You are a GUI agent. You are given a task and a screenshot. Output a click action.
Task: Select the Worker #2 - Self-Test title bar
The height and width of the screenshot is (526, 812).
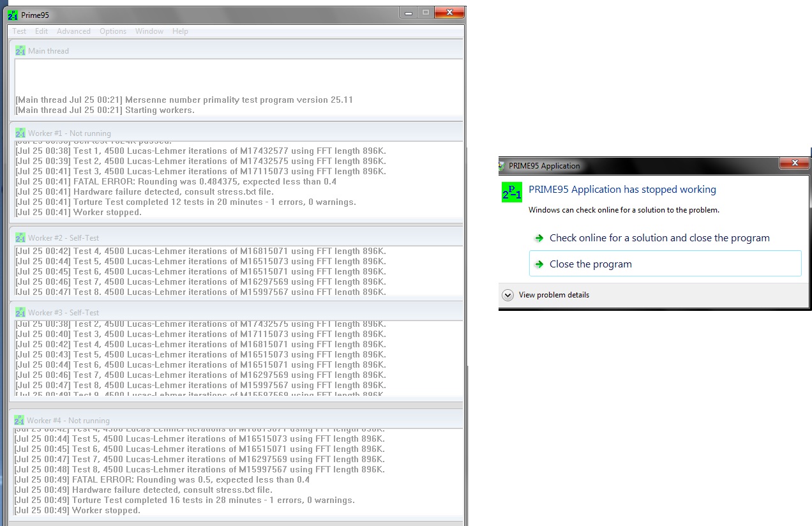pyautogui.click(x=236, y=237)
